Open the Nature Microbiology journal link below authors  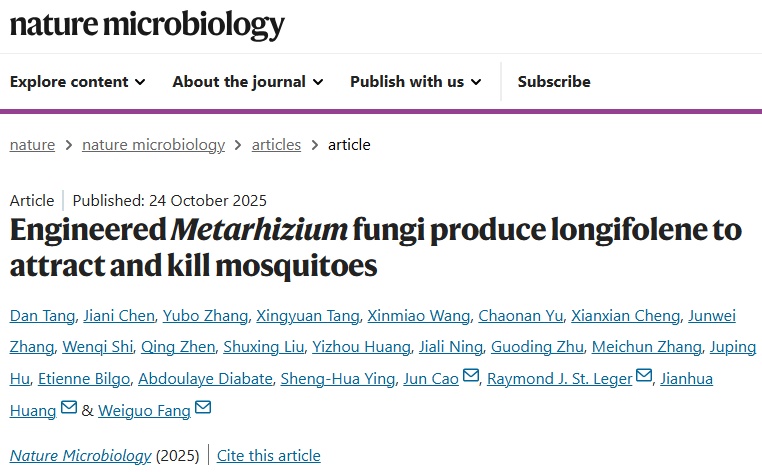81,456
